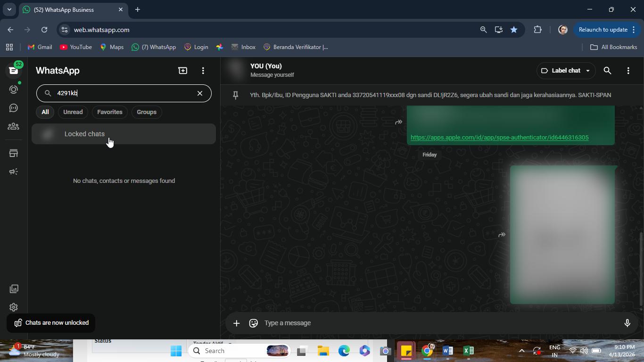Click the New chat icon
Viewport: 644px width, 362px height.
[x=182, y=71]
